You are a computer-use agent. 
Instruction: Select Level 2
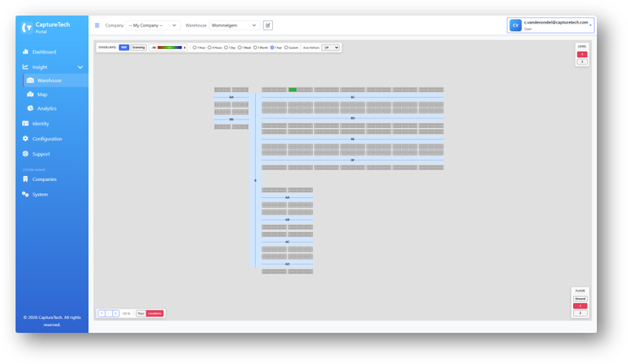click(582, 62)
